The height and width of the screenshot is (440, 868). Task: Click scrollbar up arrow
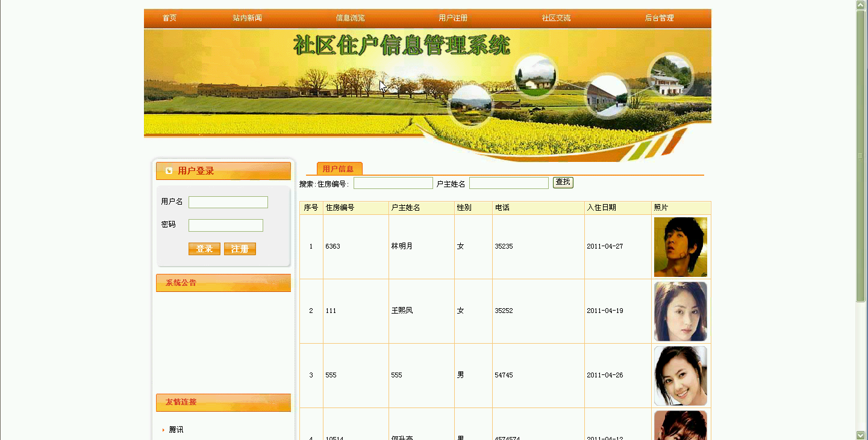click(x=860, y=5)
